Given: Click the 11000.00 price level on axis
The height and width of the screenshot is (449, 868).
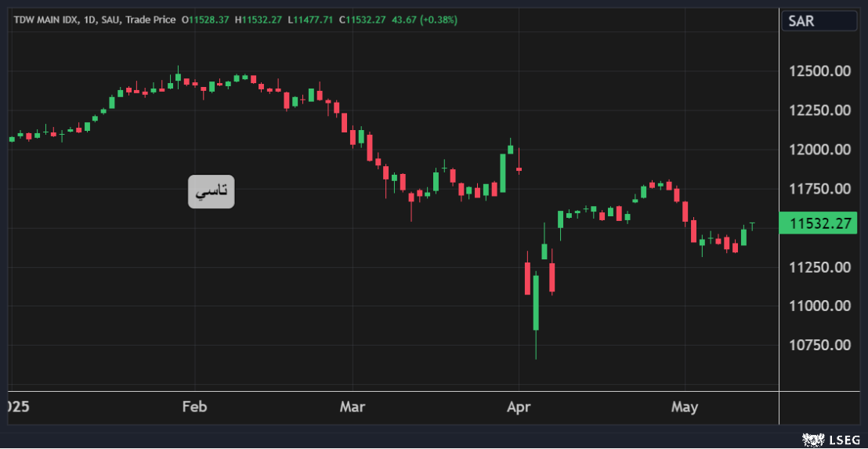Looking at the screenshot, I should click(x=819, y=306).
